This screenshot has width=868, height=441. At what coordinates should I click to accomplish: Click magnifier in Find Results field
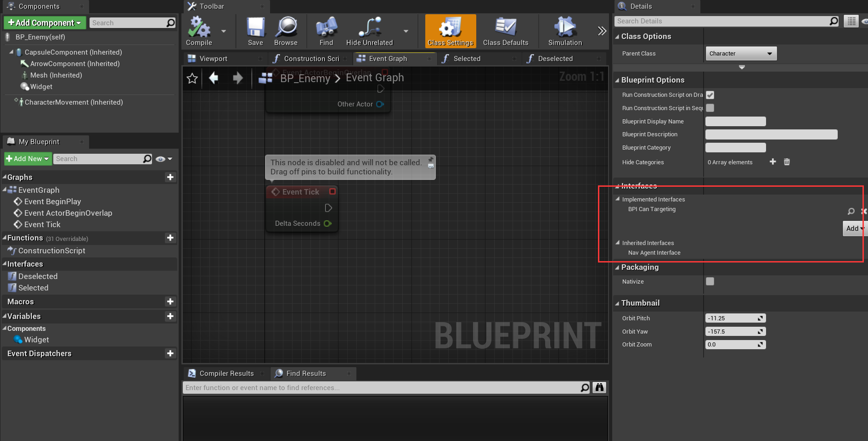coord(585,388)
